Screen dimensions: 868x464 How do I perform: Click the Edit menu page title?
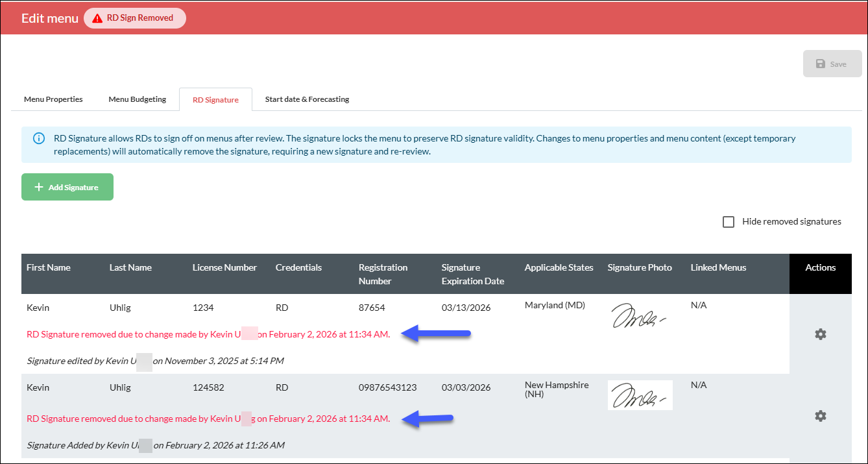coord(49,18)
